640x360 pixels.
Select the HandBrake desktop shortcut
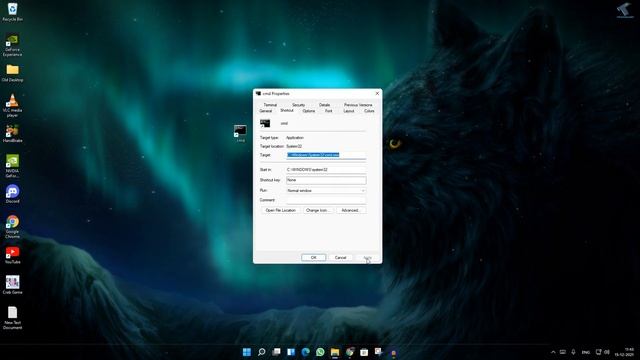pyautogui.click(x=12, y=134)
